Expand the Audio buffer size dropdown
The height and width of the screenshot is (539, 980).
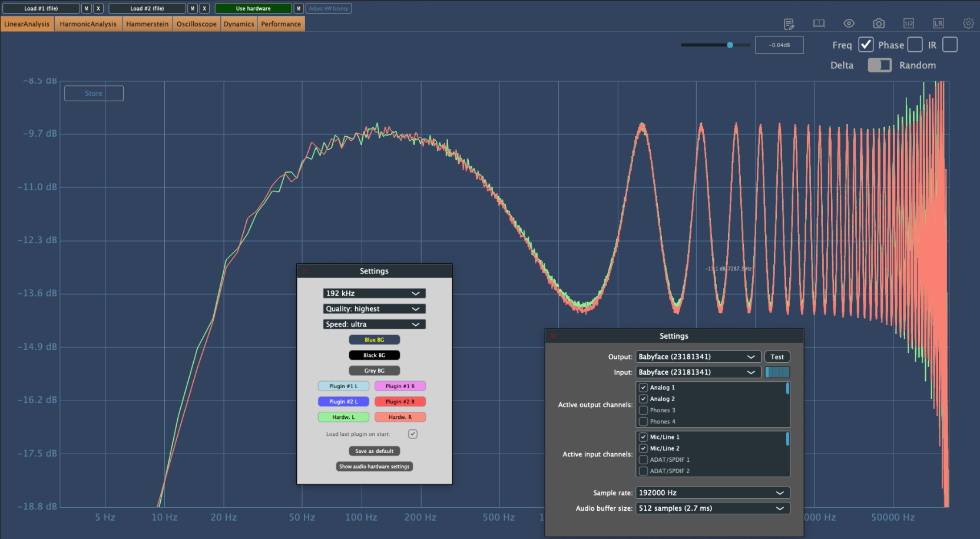pyautogui.click(x=712, y=508)
